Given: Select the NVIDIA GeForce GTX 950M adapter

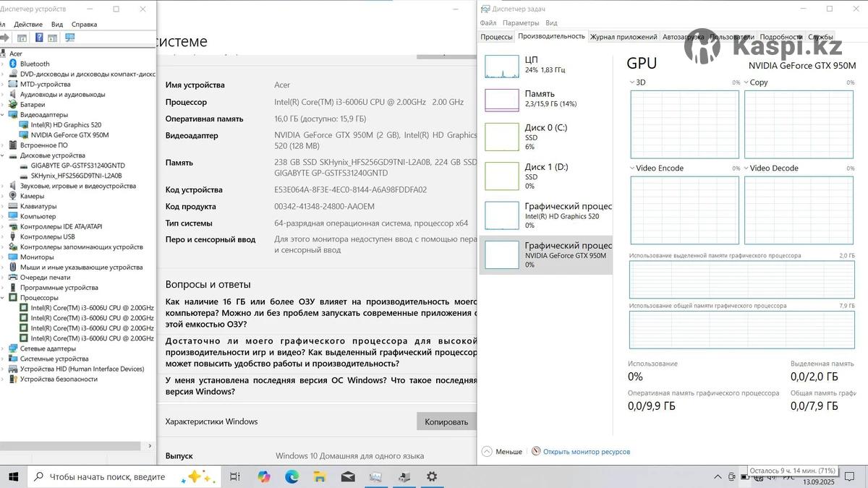Looking at the screenshot, I should point(69,135).
